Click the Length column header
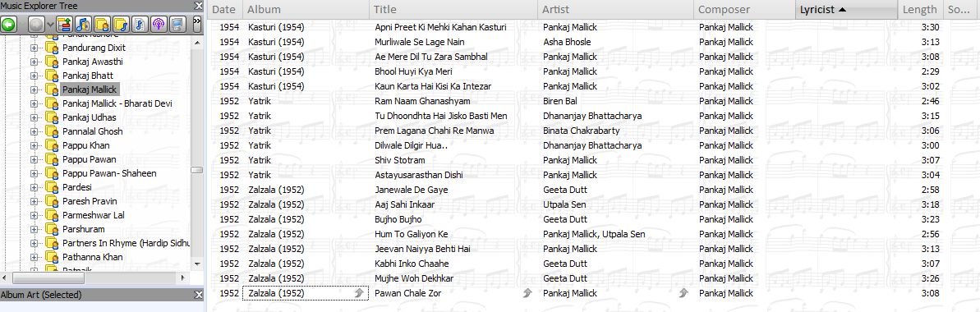Viewport: 980px width, 312px height. 920,9
